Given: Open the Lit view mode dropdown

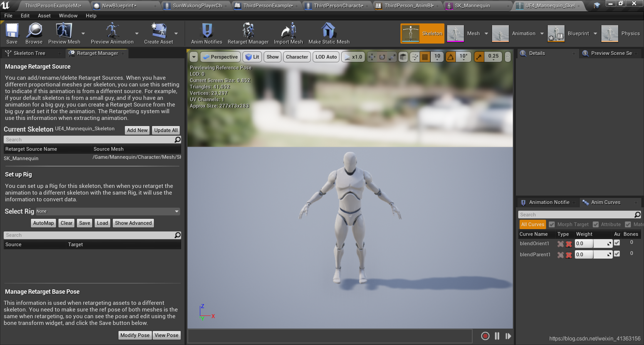Looking at the screenshot, I should [x=252, y=57].
